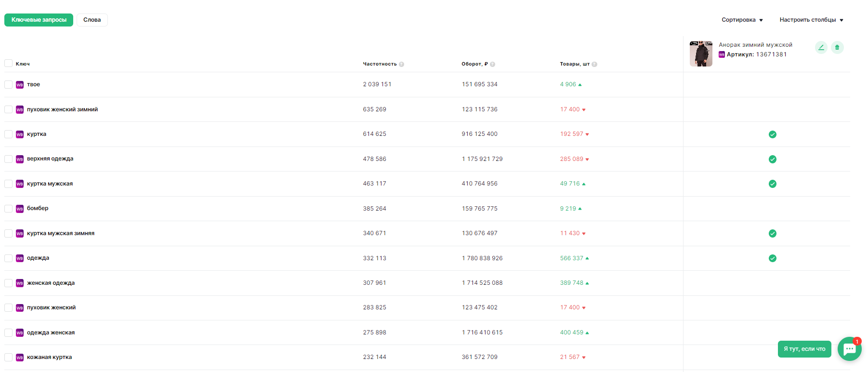Switch to the Слова tab
This screenshot has width=868, height=372.
point(92,20)
